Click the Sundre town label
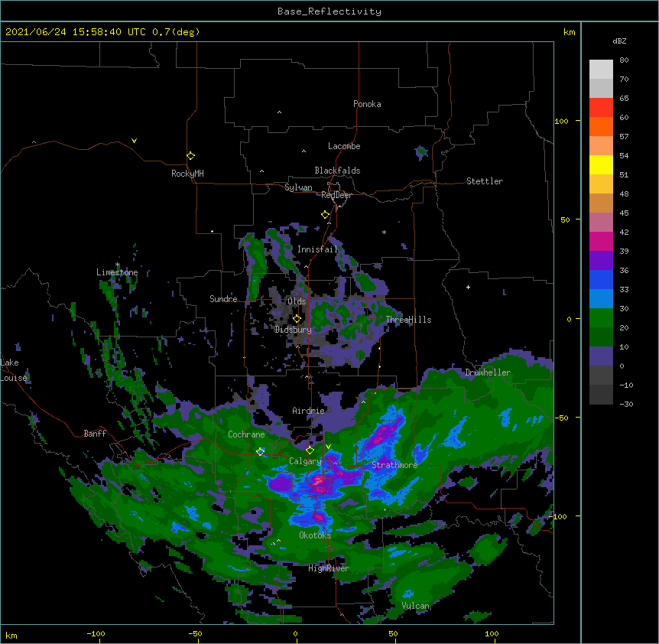659x644 pixels. (x=223, y=299)
